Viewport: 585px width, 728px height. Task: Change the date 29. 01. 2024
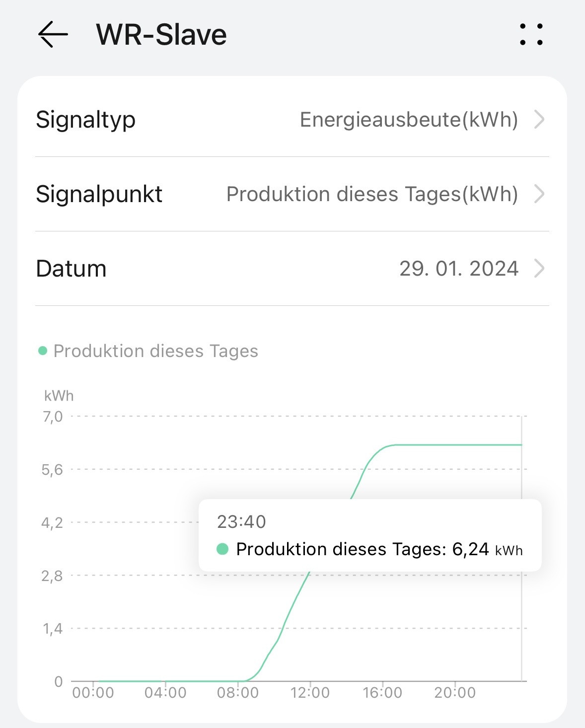point(459,269)
